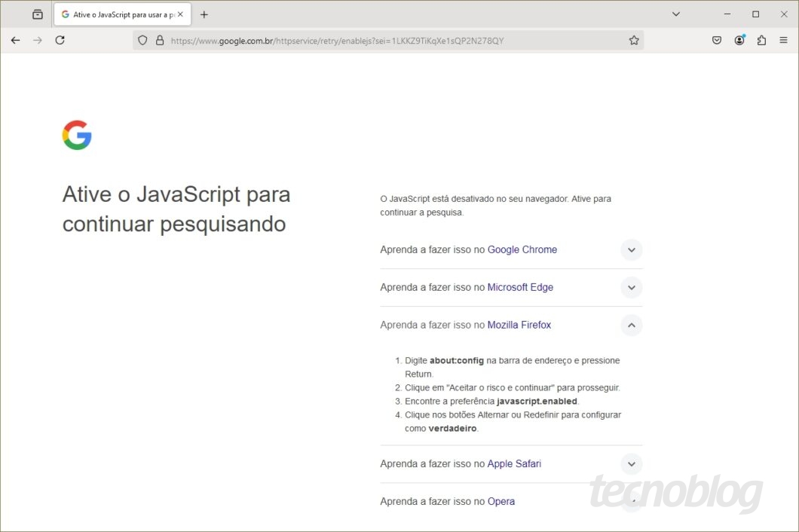
Task: Click the Google logo
Action: click(76, 135)
